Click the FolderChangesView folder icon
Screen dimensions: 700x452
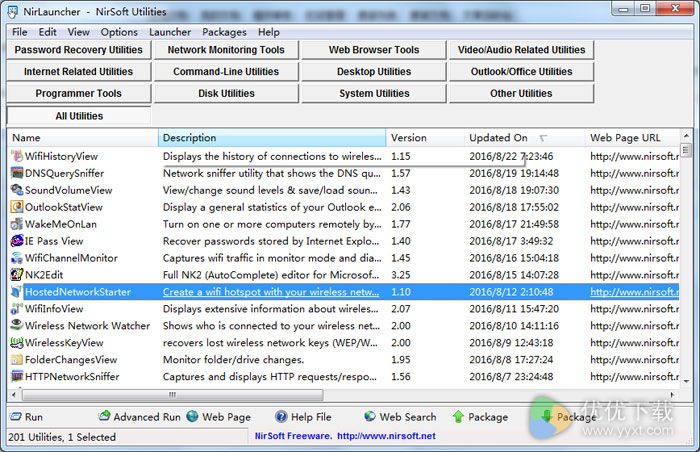tap(17, 360)
